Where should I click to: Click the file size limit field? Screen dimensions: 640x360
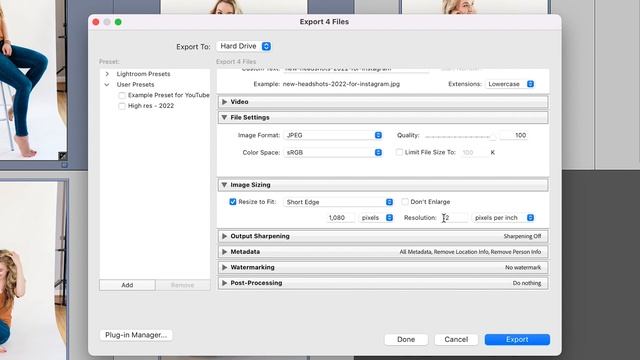pyautogui.click(x=473, y=152)
